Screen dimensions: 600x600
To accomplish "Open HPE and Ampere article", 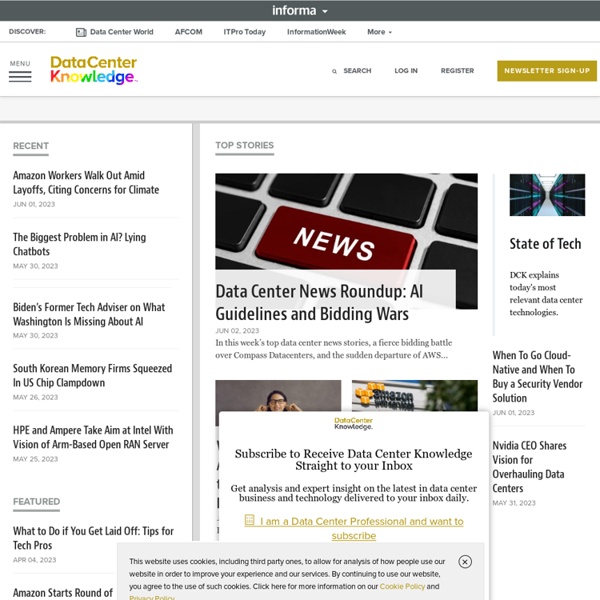I will click(x=93, y=437).
